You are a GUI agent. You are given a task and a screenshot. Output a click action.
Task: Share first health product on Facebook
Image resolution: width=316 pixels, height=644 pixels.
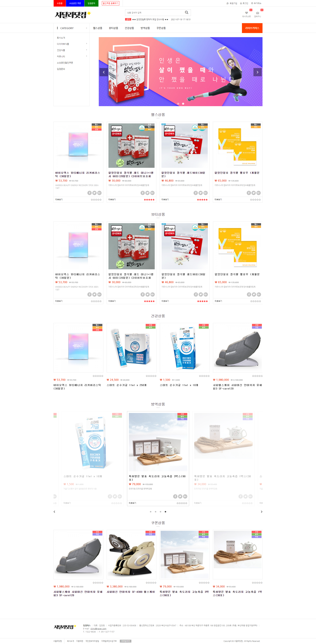pyautogui.click(x=89, y=193)
